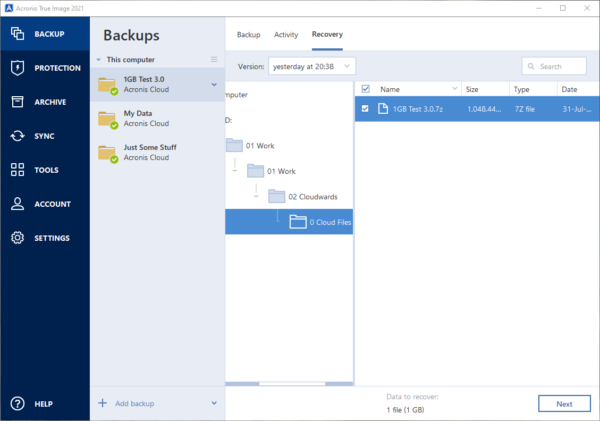Click the 1GB Test 3.0 backup folder icon
This screenshot has height=421, width=600.
click(107, 85)
